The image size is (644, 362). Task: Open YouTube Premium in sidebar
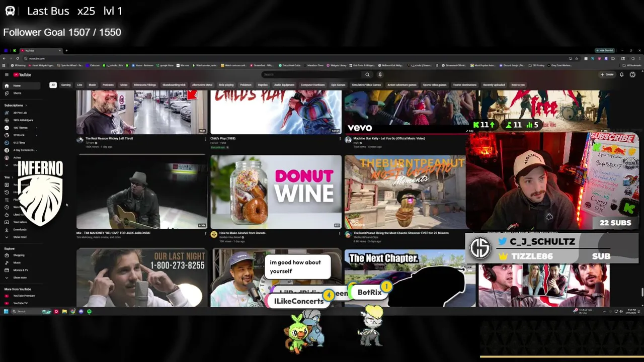tap(21, 296)
